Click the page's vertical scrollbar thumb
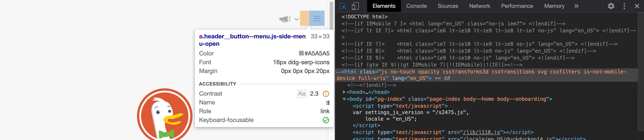This screenshot has width=644, height=140. (x=331, y=15)
